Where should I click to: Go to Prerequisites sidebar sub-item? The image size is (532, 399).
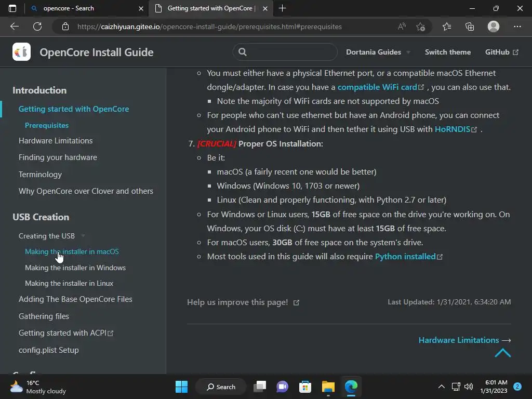(47, 125)
